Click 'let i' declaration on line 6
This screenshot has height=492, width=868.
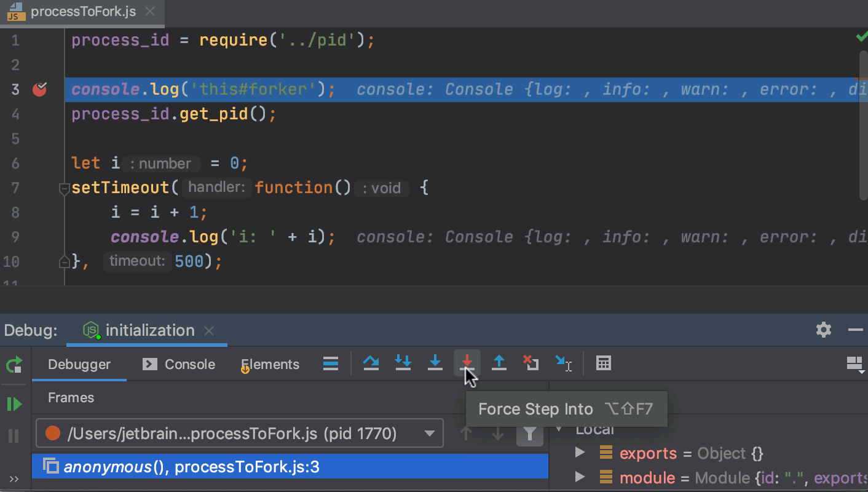point(95,164)
